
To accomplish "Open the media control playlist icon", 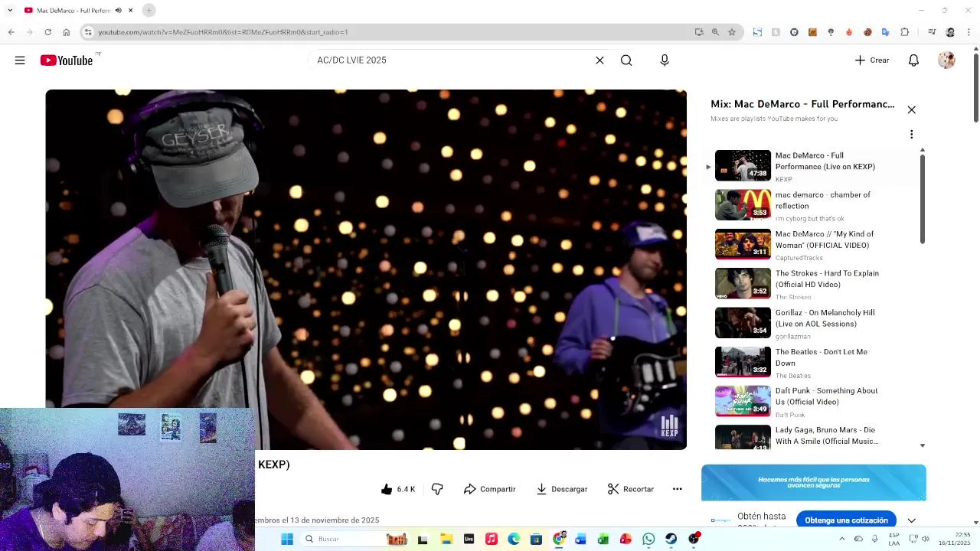I will (x=932, y=32).
